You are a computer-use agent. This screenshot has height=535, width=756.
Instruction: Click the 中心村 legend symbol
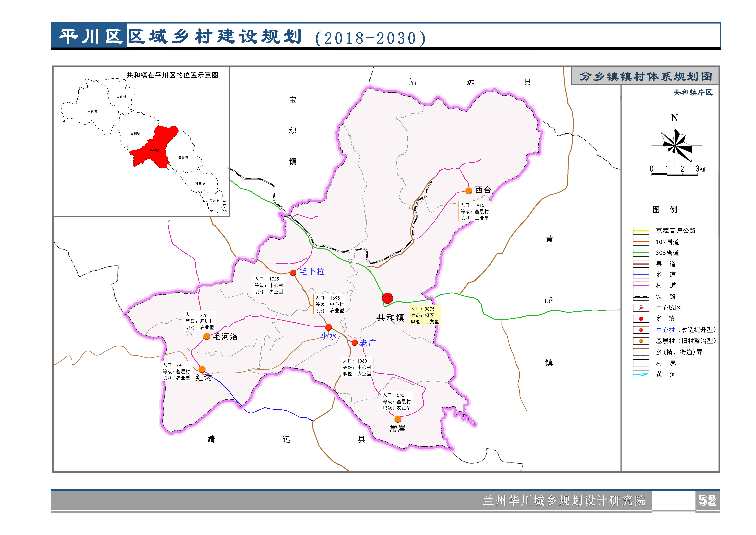pyautogui.click(x=641, y=330)
